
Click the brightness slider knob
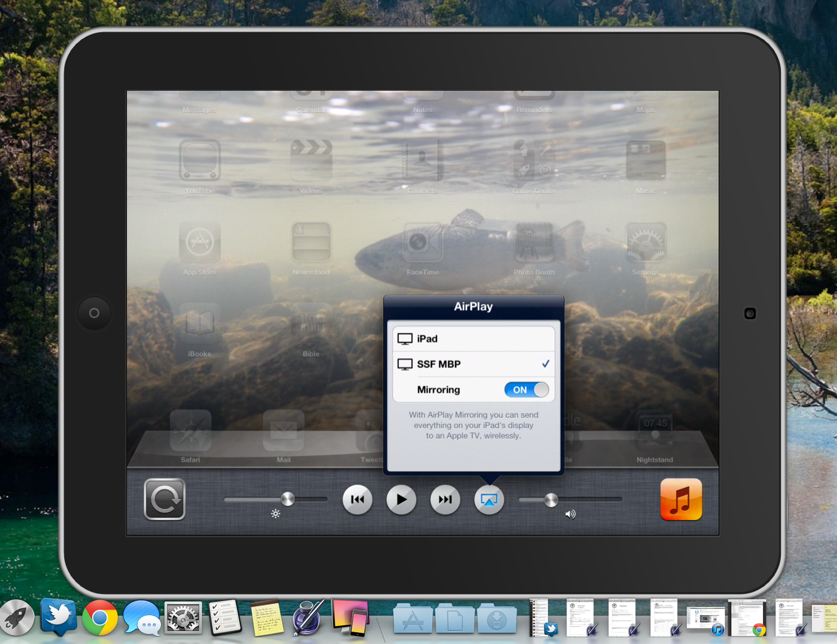[287, 499]
